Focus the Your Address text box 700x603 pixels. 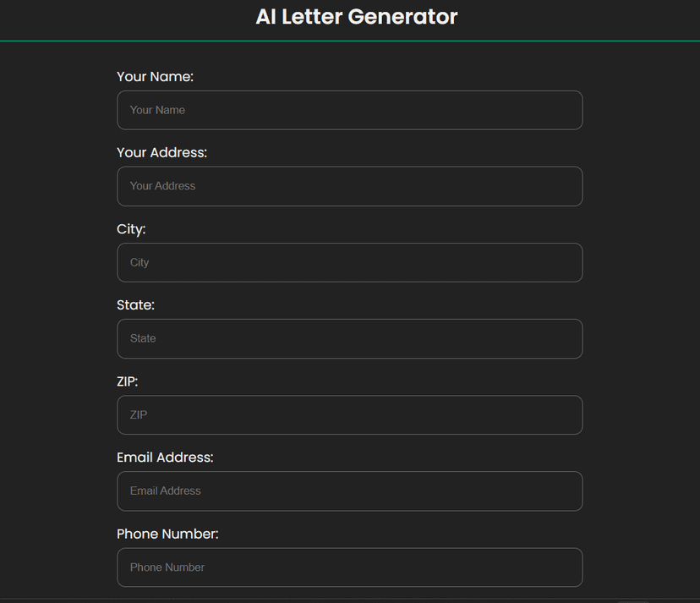(349, 186)
